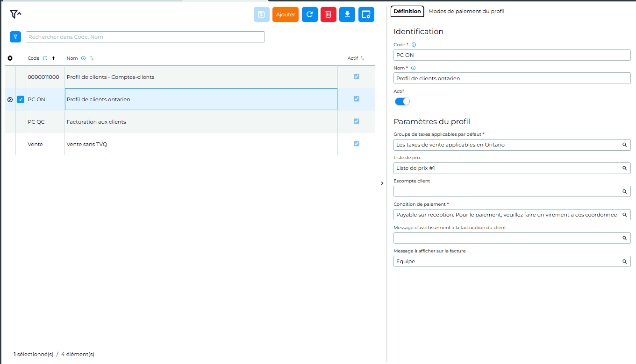
Task: Collapse the side panel with the splitter chevron
Action: pos(382,183)
